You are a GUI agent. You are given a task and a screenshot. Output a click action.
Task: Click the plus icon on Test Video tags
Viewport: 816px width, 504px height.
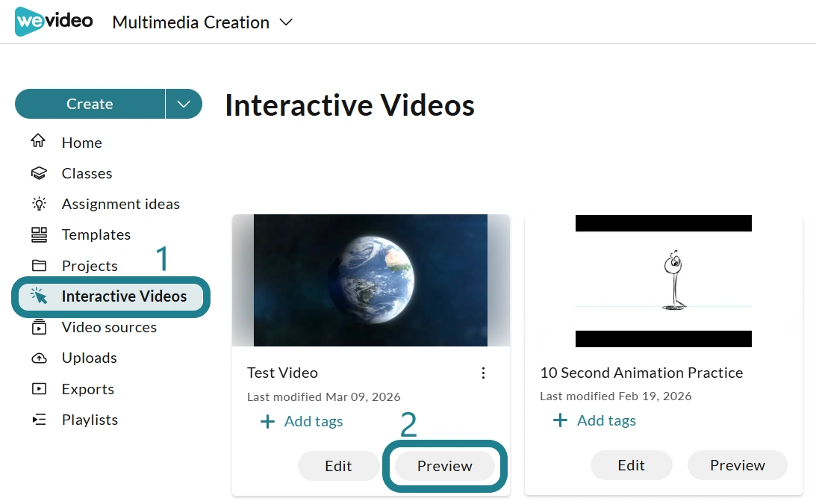(x=267, y=421)
